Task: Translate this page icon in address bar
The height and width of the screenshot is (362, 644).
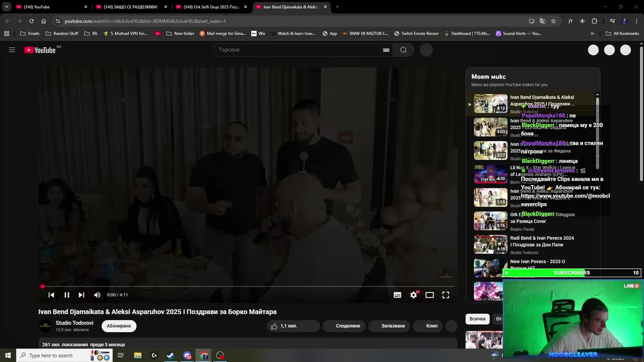Action: (x=542, y=21)
